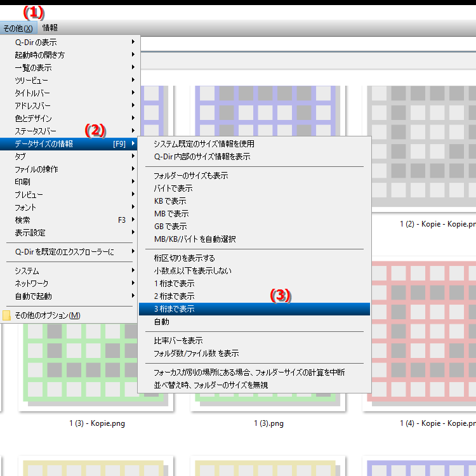Screen dimensions: 476x476
Task: Select thumbnail 1 (3) - Kopie.png
Action: pyautogui.click(x=96, y=366)
